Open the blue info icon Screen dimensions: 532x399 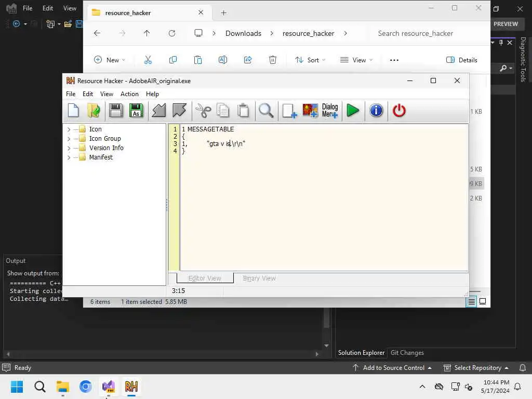(376, 111)
